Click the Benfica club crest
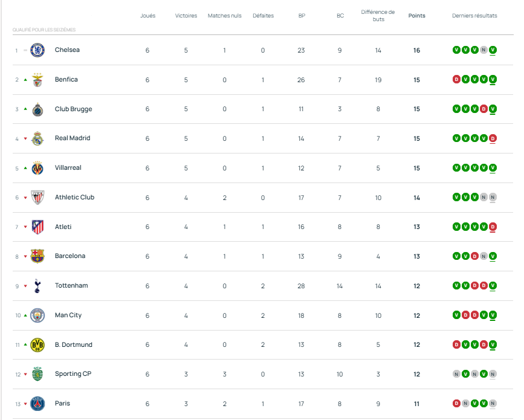 [37, 80]
